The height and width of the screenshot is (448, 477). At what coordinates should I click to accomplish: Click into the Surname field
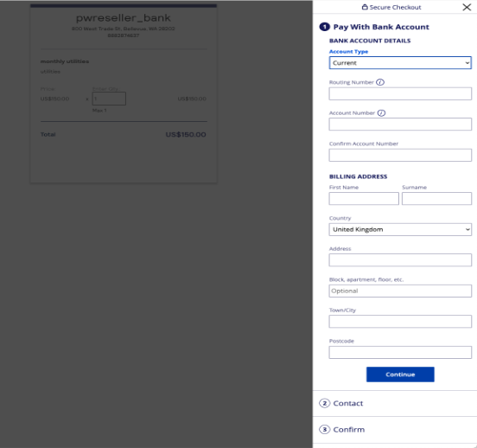pyautogui.click(x=436, y=199)
